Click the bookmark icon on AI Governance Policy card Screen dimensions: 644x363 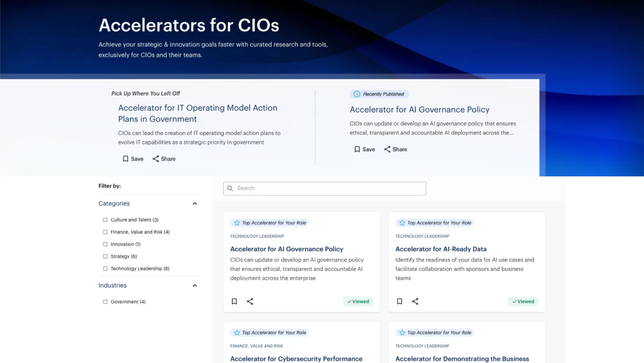(x=234, y=301)
